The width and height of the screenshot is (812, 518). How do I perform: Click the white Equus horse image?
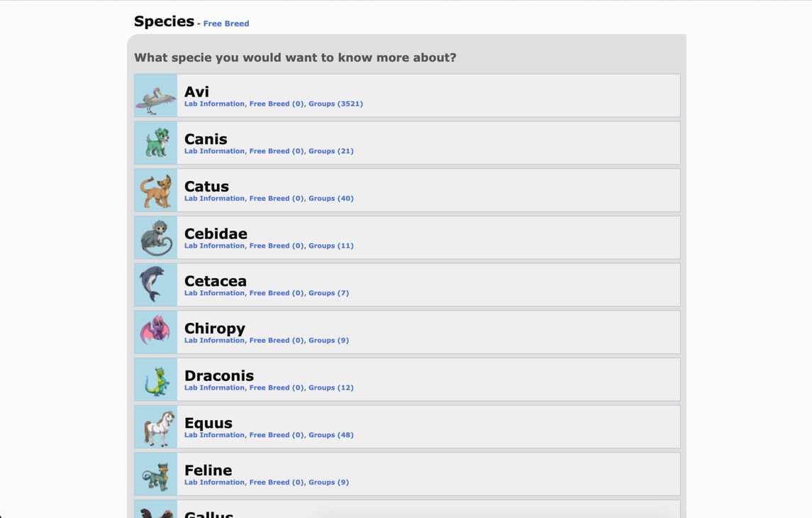pyautogui.click(x=155, y=427)
